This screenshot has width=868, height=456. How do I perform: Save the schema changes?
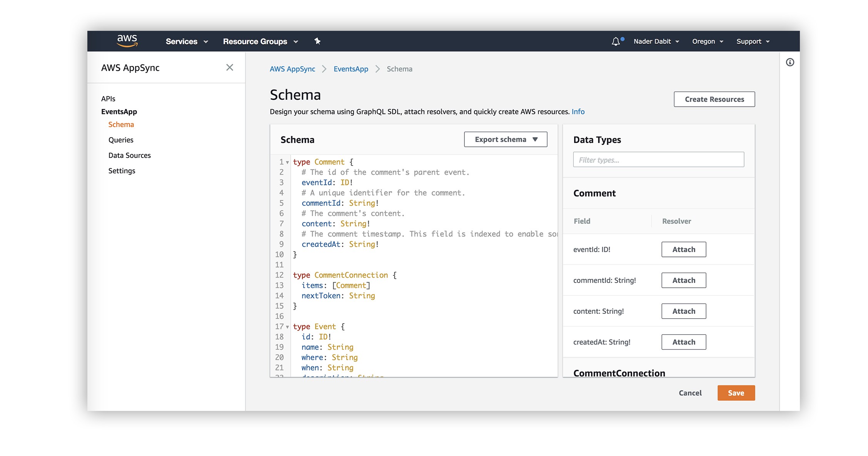click(x=736, y=393)
